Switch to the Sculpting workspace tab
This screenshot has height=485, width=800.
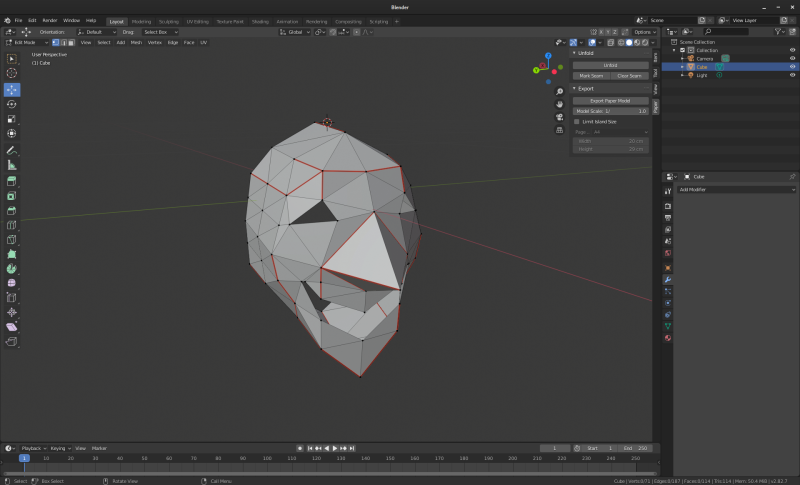[x=169, y=20]
